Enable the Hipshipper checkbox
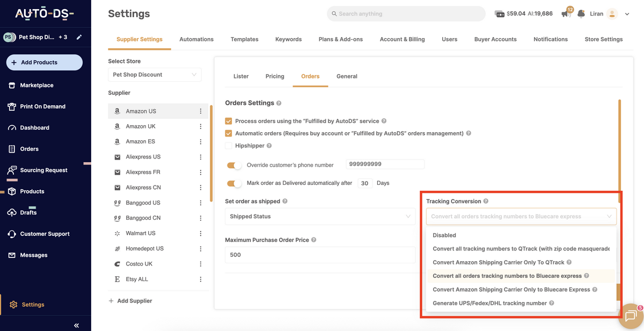Screen dimensions: 644x331 [228, 145]
